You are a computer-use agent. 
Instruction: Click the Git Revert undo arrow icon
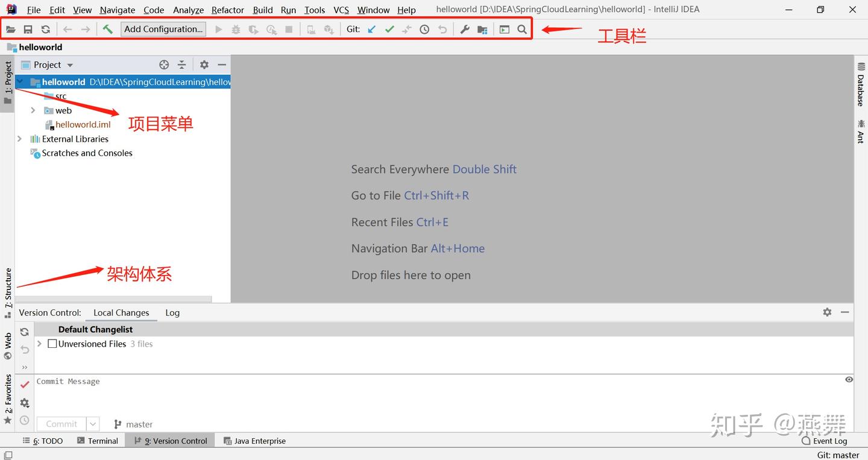(x=442, y=29)
